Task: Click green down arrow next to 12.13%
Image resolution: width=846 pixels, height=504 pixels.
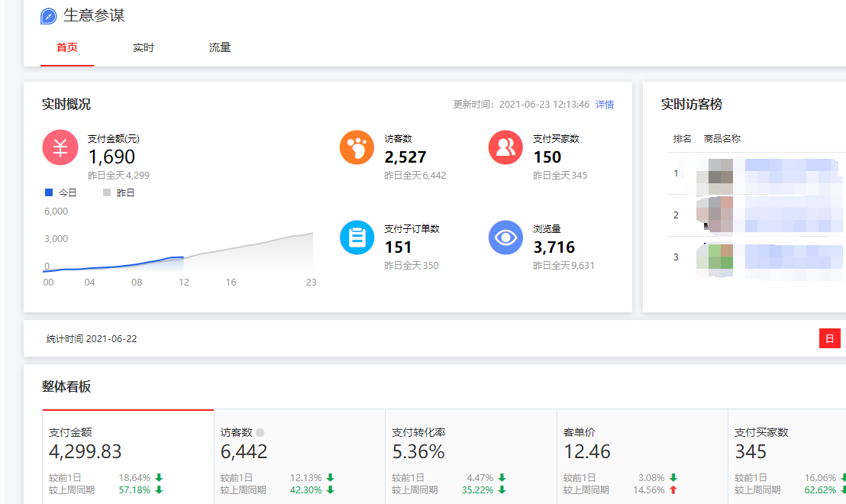Action: coord(330,477)
